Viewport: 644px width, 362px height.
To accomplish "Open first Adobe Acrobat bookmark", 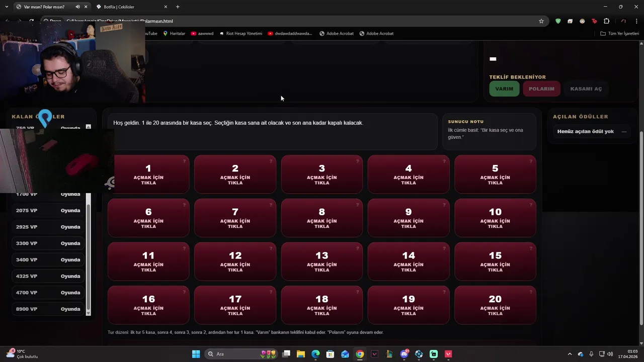I will tap(336, 33).
